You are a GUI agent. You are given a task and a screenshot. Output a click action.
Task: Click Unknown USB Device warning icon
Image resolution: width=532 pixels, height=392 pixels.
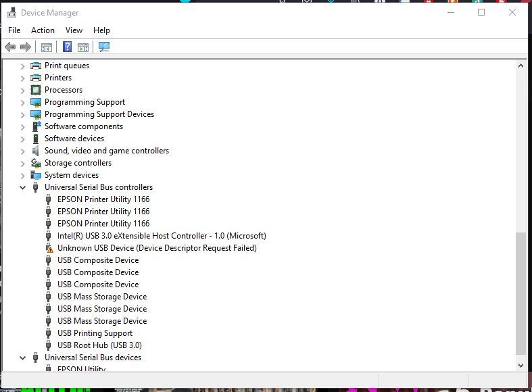point(49,248)
